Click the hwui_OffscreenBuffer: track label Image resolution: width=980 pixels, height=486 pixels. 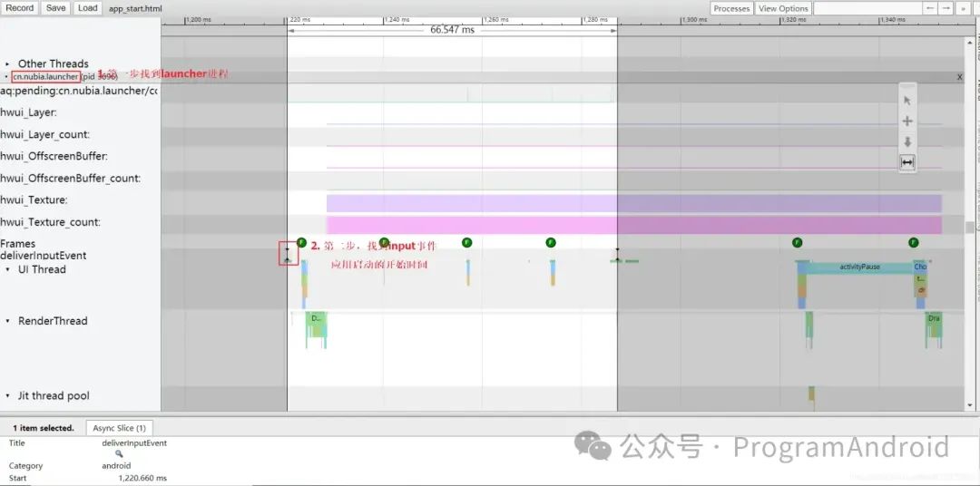pos(54,156)
